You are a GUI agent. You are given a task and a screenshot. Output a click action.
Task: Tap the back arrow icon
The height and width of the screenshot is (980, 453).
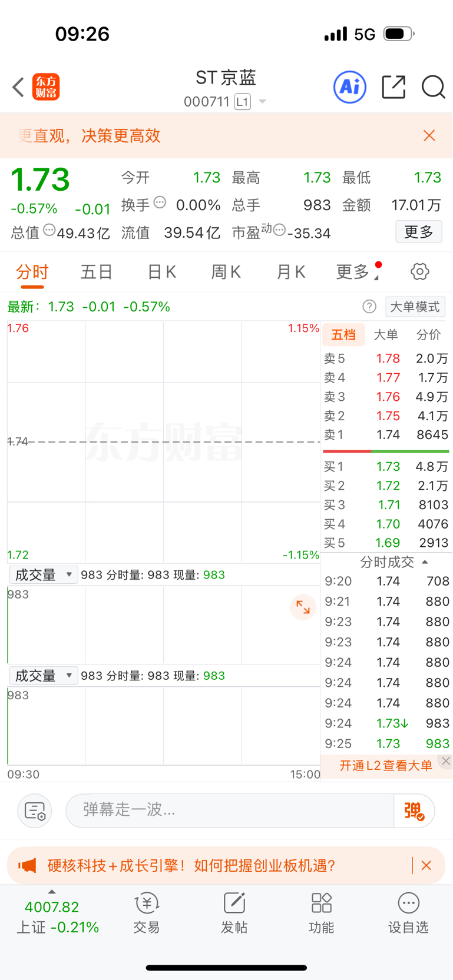click(x=18, y=87)
